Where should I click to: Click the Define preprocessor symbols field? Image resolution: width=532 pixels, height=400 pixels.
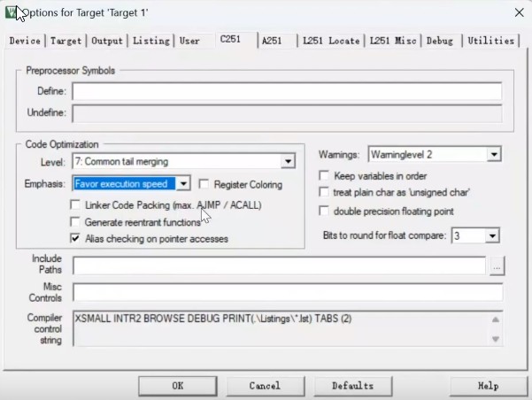[287, 91]
